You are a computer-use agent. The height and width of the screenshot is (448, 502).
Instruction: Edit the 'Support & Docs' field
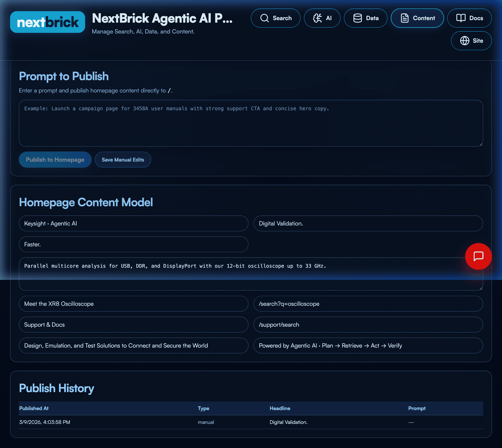[134, 325]
